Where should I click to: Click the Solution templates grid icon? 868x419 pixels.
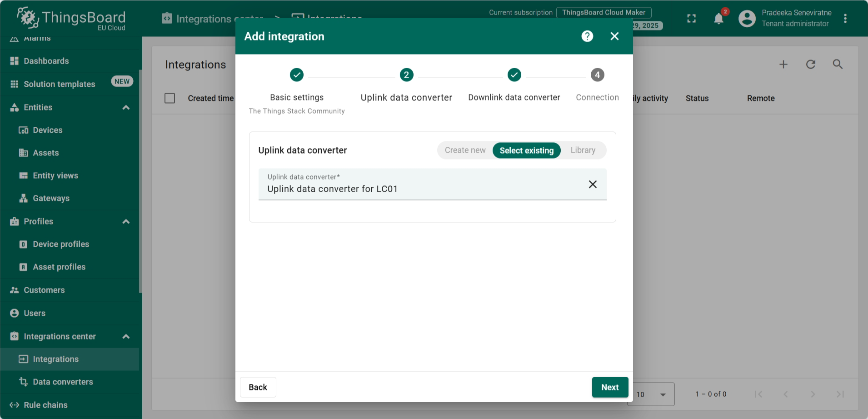pyautogui.click(x=15, y=84)
